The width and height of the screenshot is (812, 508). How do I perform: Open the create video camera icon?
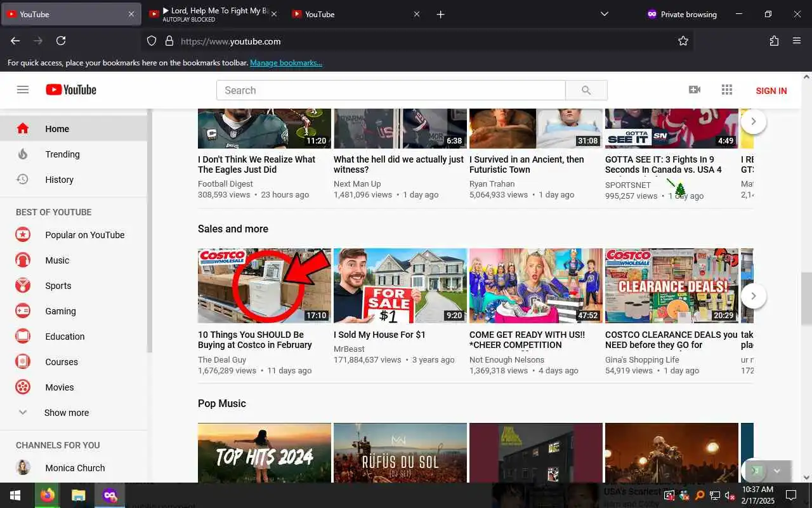point(695,90)
